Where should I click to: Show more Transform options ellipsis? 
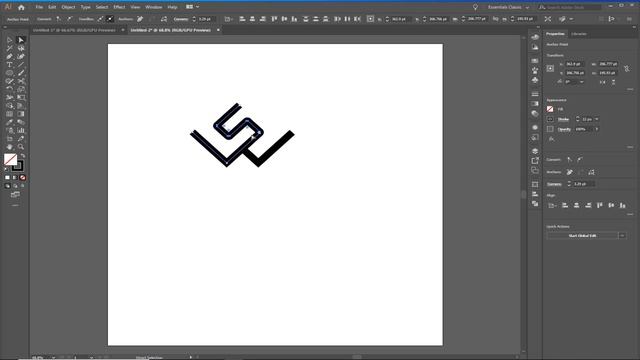(630, 89)
